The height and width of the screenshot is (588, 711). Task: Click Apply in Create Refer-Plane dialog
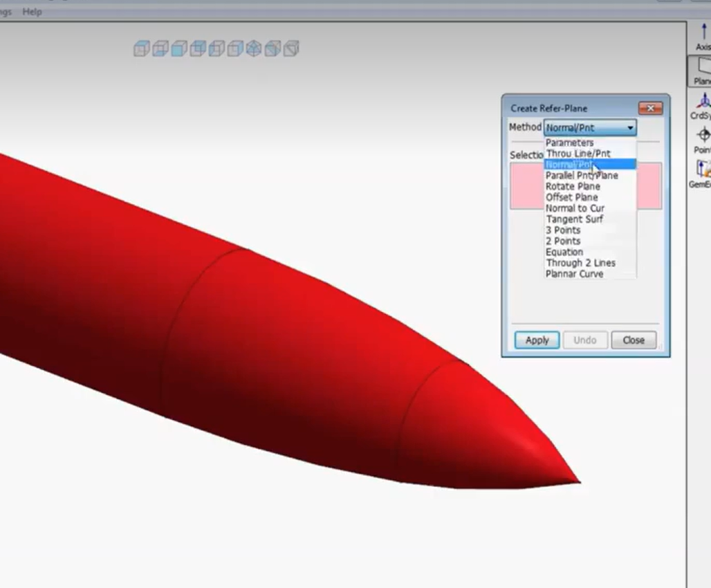click(x=537, y=340)
